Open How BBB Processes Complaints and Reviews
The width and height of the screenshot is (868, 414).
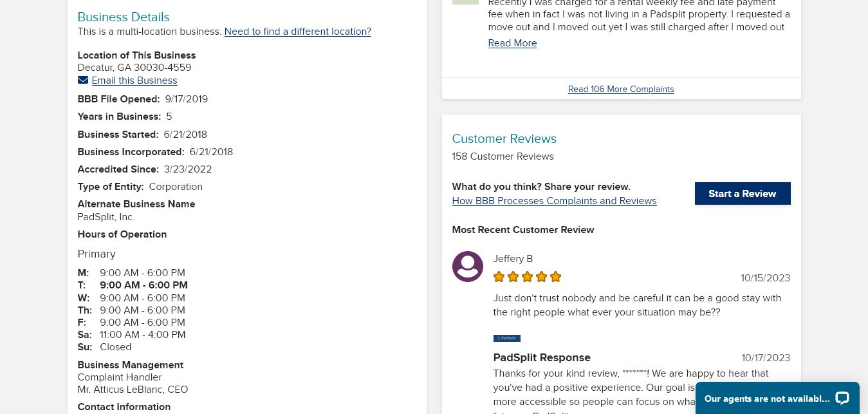tap(554, 201)
